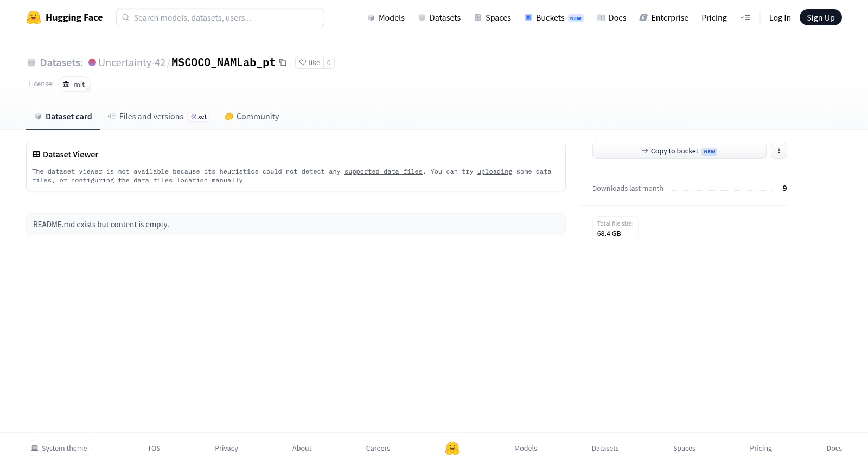868x467 pixels.
Task: Click Log In
Action: point(780,17)
